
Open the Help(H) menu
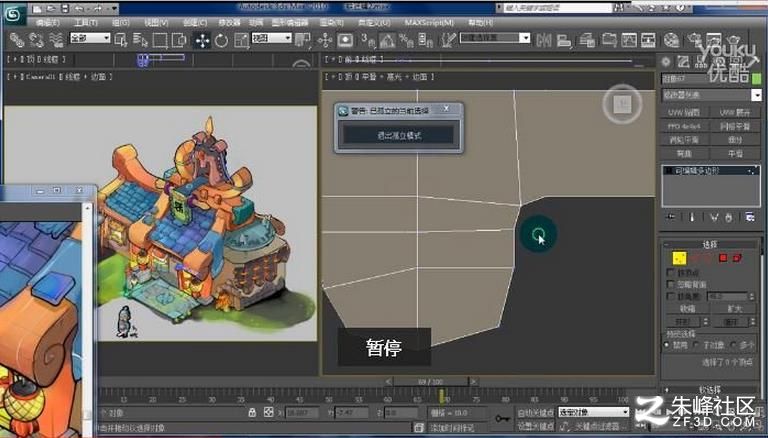480,23
